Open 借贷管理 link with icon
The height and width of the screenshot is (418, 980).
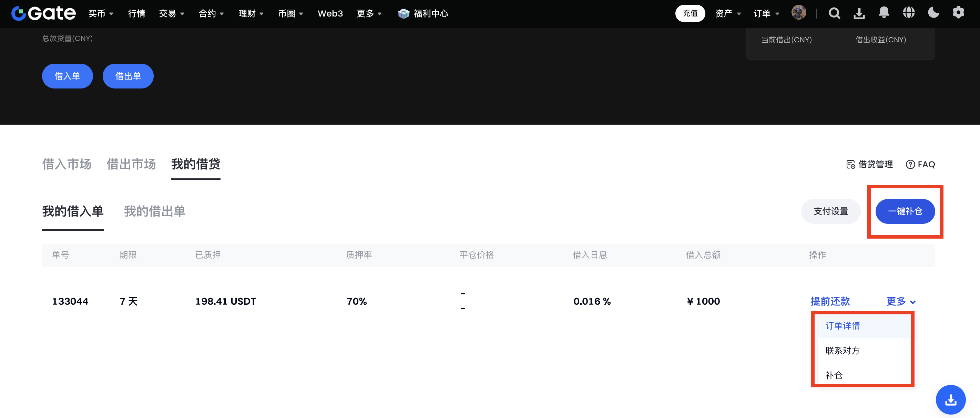pyautogui.click(x=870, y=165)
